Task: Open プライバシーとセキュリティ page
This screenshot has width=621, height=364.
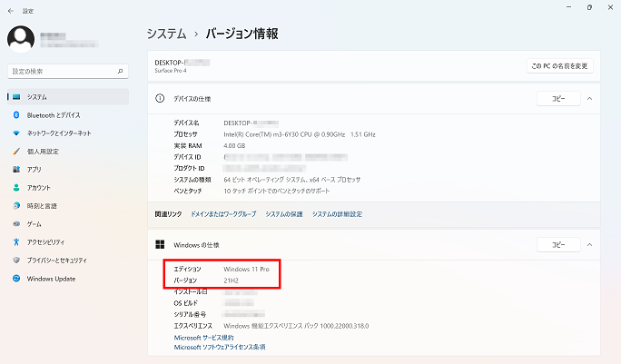Action: (x=68, y=261)
